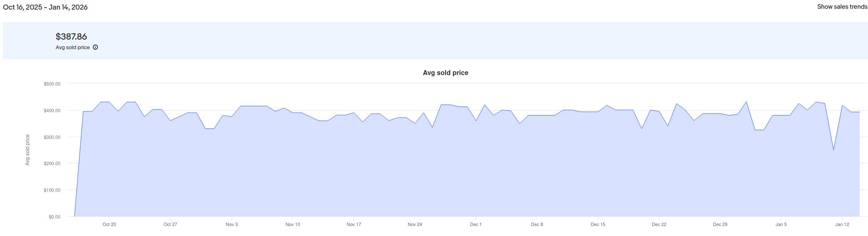This screenshot has width=868, height=236.
Task: Click the Avg sold price caption beside info icon
Action: coord(72,48)
